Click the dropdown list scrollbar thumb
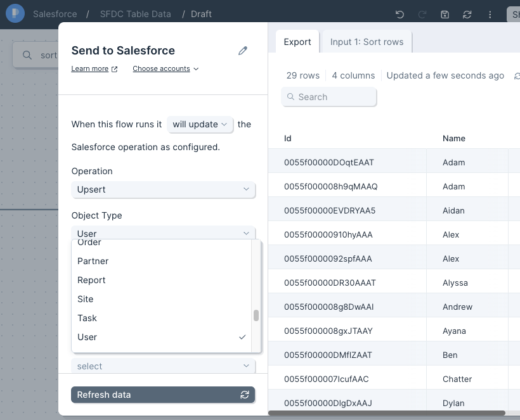Viewport: 520px width, 420px height. pos(256,315)
